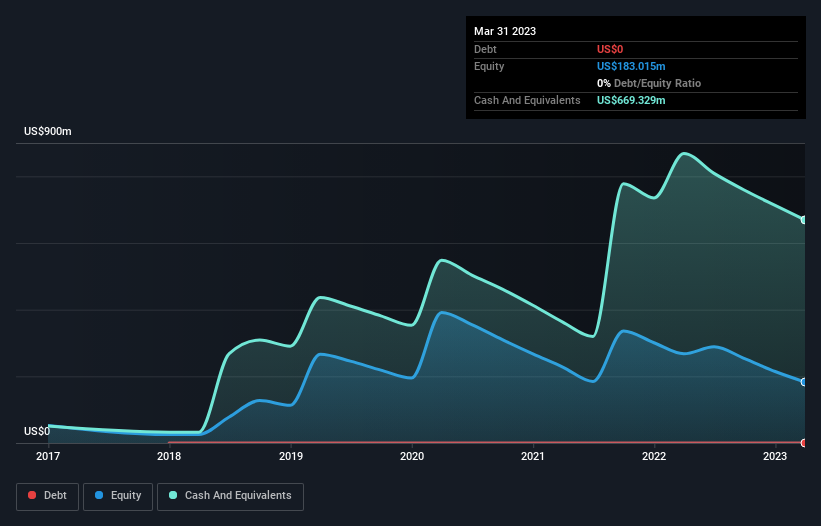Screen dimensions: 821x526
Task: Select the 2019 x-axis label
Action: point(291,456)
